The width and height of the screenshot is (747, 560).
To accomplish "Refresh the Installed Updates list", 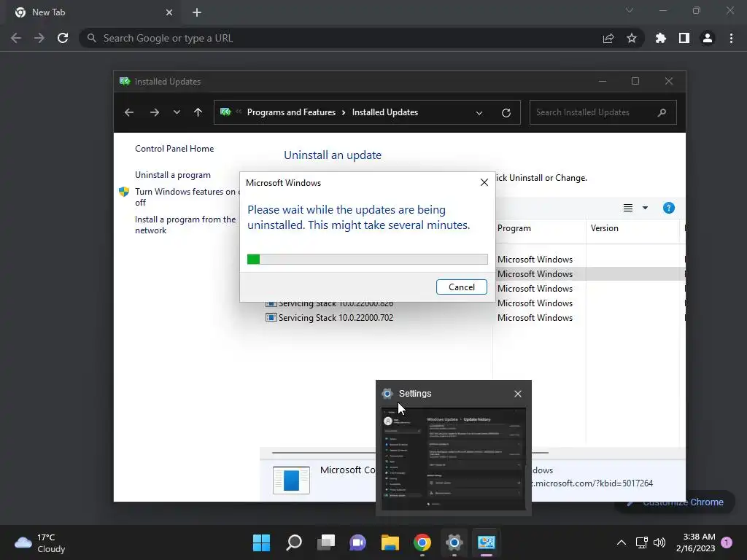I will (506, 113).
